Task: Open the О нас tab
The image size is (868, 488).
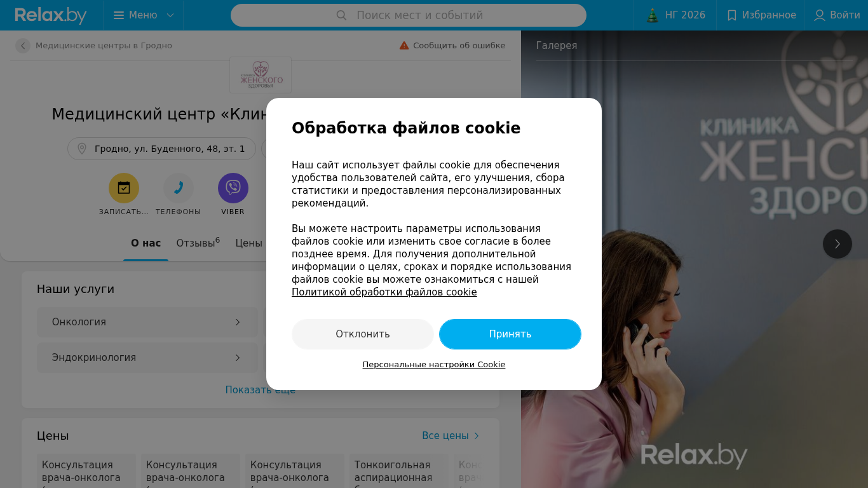Action: click(x=146, y=243)
